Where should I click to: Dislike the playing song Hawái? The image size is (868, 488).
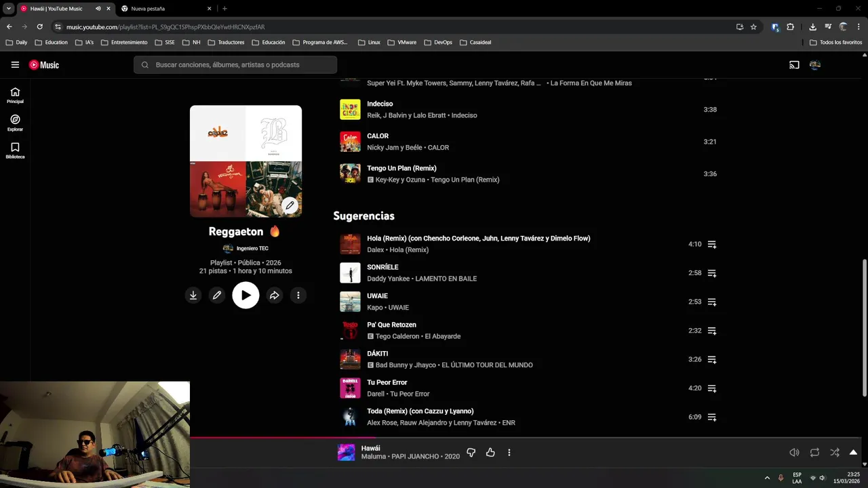tap(471, 452)
